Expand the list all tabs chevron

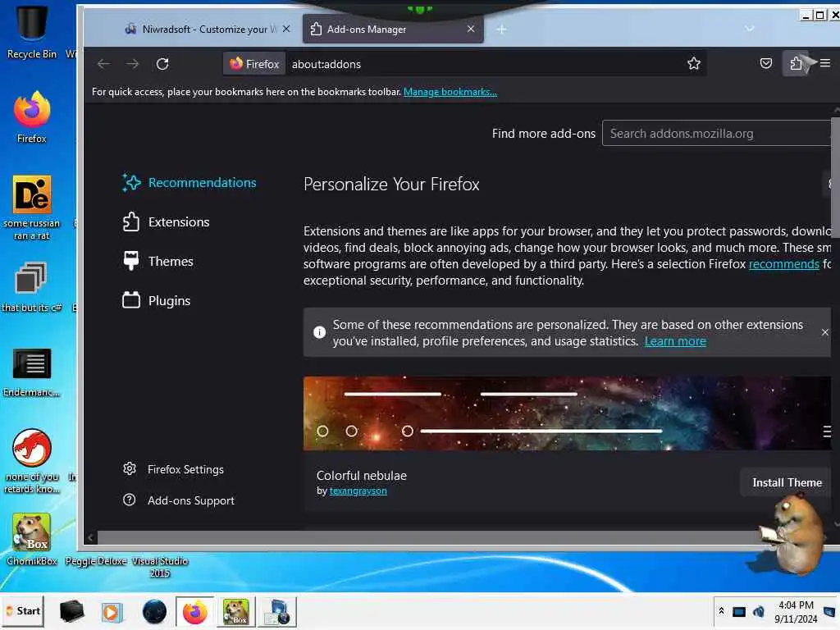coord(750,29)
